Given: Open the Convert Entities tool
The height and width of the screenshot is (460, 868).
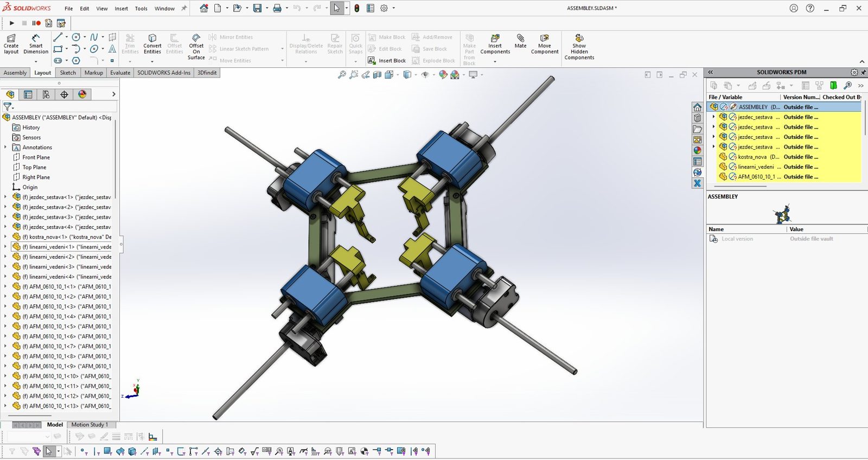Looking at the screenshot, I should (x=152, y=44).
